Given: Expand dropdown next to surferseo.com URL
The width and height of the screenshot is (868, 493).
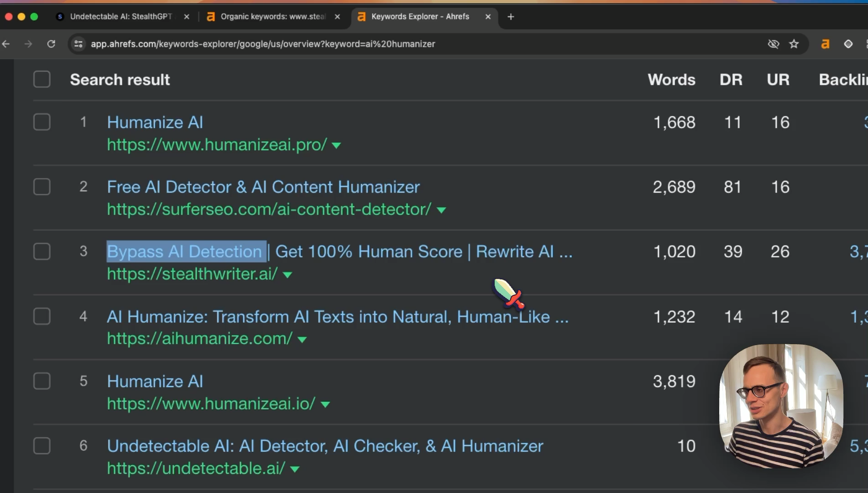Looking at the screenshot, I should tap(441, 210).
